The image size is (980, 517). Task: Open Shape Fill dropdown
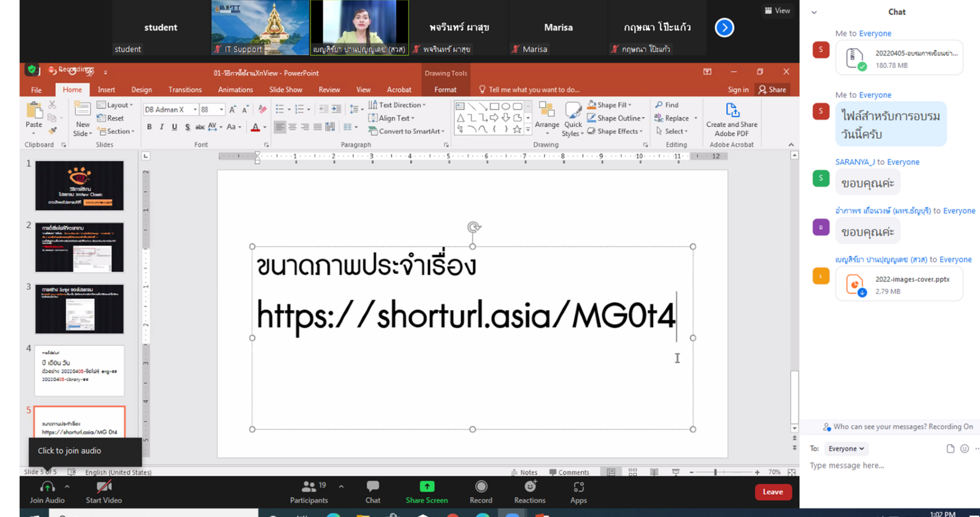click(609, 105)
